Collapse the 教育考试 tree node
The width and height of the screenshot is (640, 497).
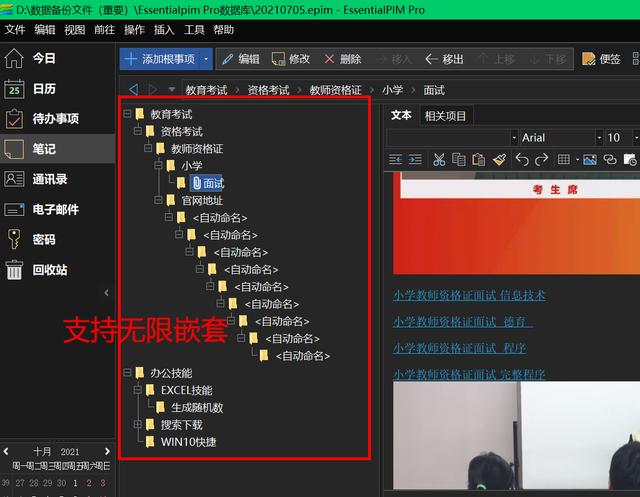pos(127,114)
